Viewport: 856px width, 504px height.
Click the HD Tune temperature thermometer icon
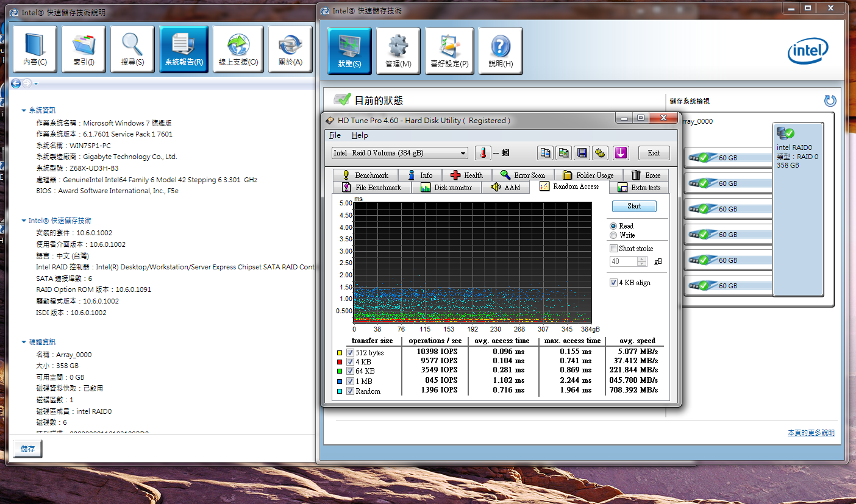pyautogui.click(x=483, y=153)
